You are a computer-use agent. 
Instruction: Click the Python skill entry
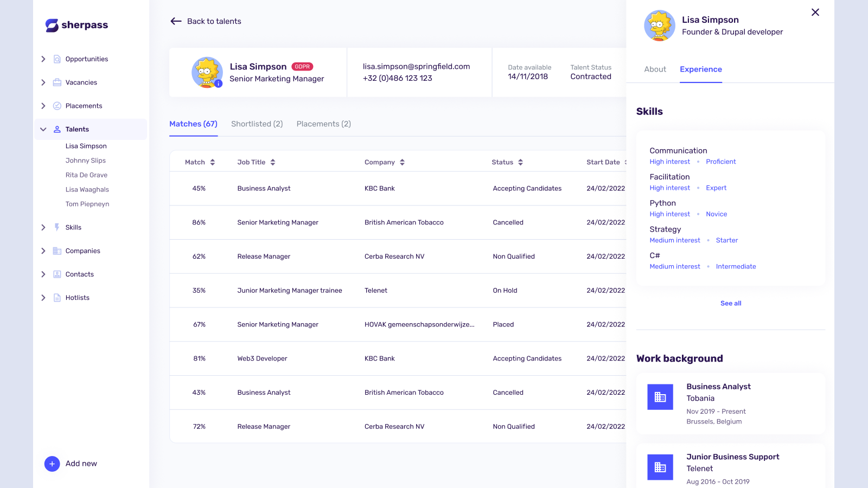pos(688,208)
